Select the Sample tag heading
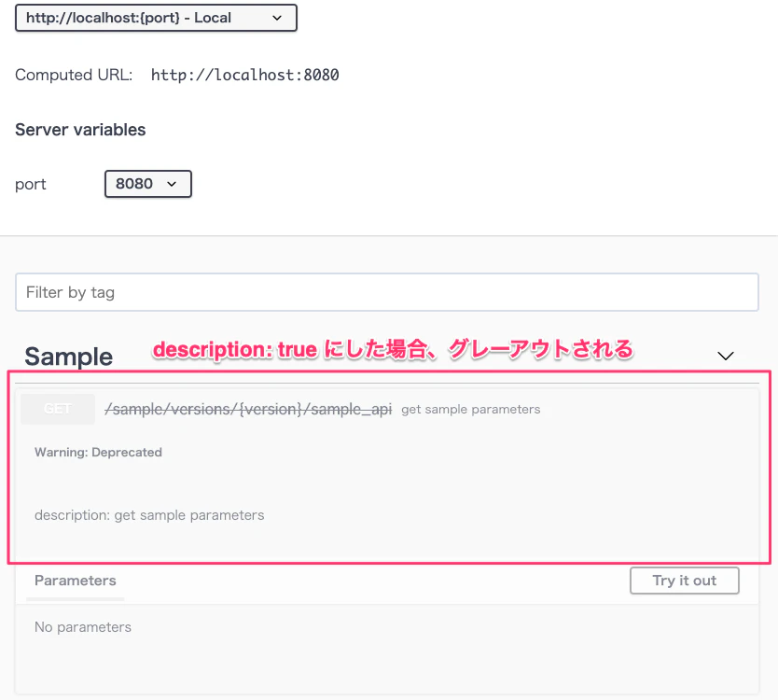The height and width of the screenshot is (700, 778). (69, 357)
